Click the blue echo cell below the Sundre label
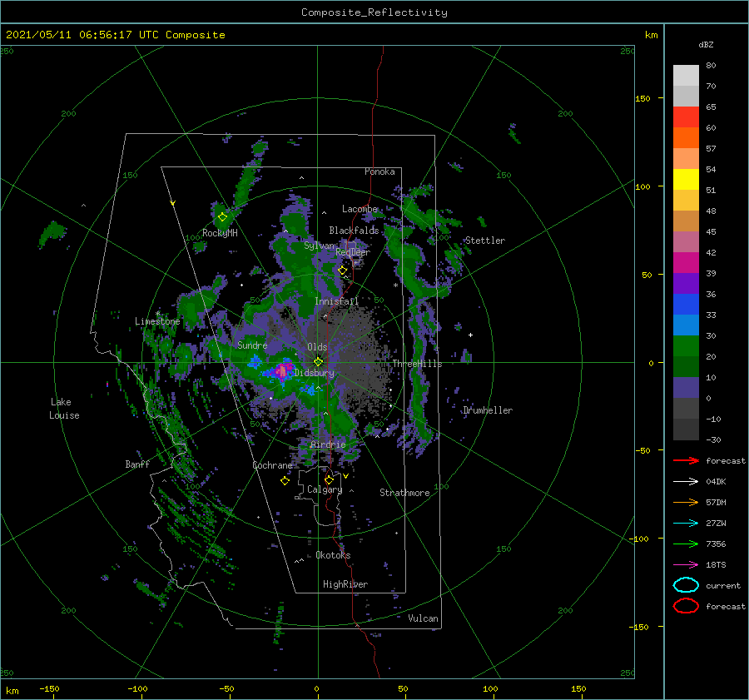This screenshot has height=700, width=749. 255,361
